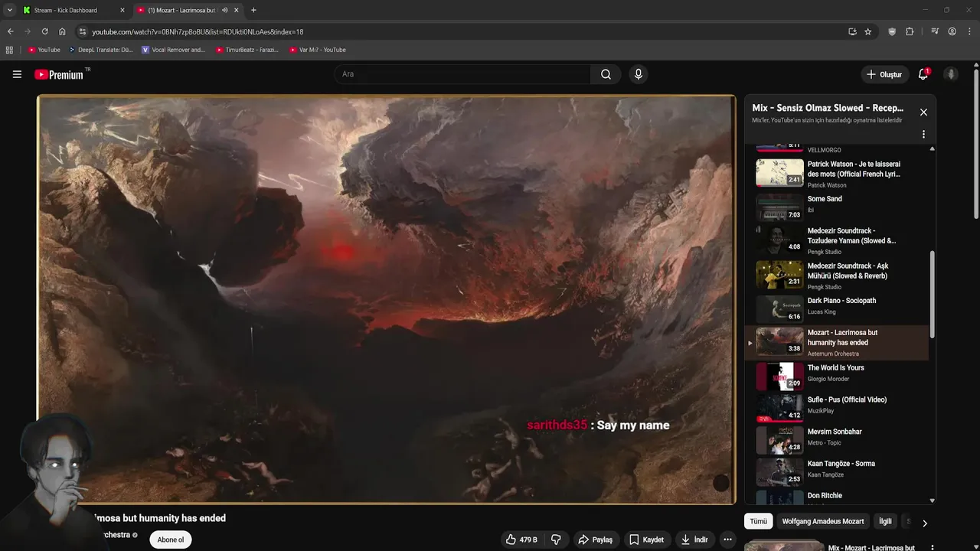
Task: Share the video via Paylaş
Action: 595,540
